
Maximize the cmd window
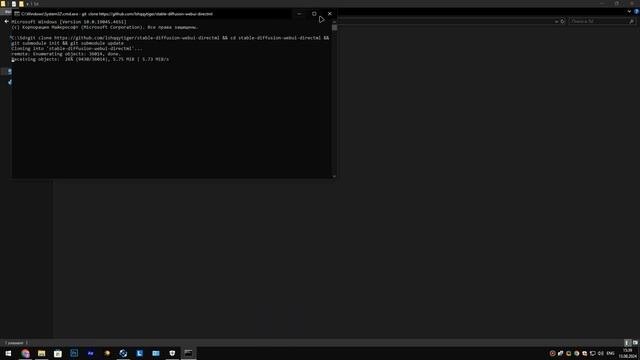tap(314, 13)
